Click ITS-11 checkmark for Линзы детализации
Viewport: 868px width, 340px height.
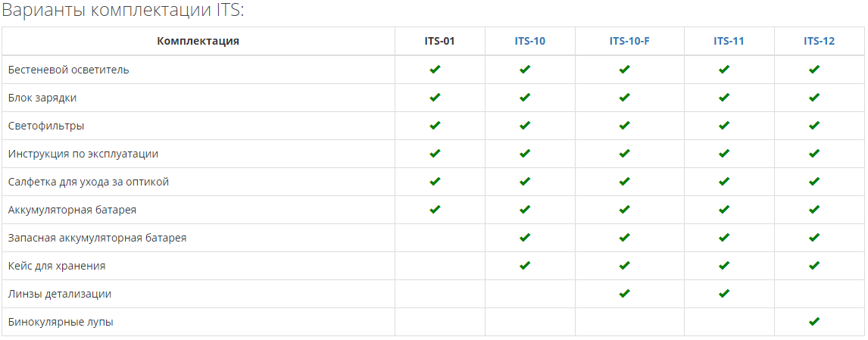coord(723,293)
